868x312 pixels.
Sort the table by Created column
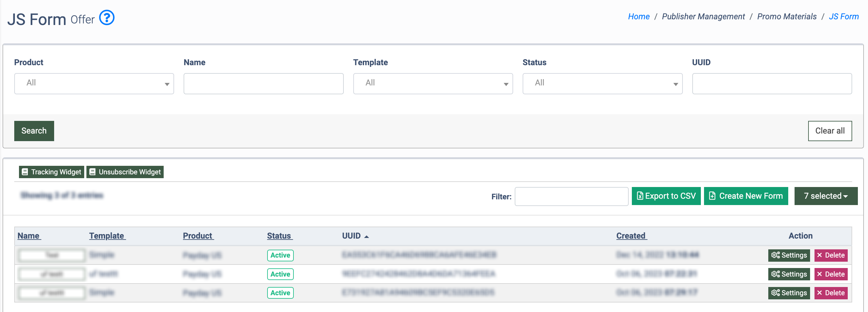[x=631, y=236]
